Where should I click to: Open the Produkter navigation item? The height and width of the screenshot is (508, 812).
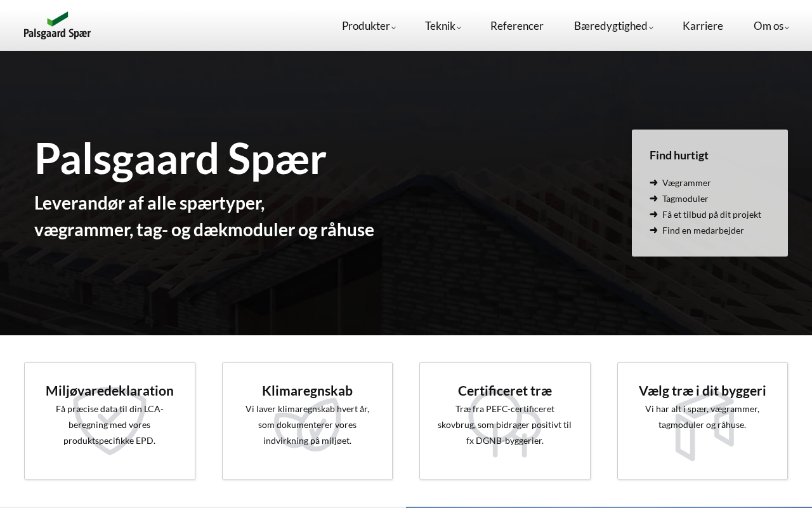[x=366, y=26]
